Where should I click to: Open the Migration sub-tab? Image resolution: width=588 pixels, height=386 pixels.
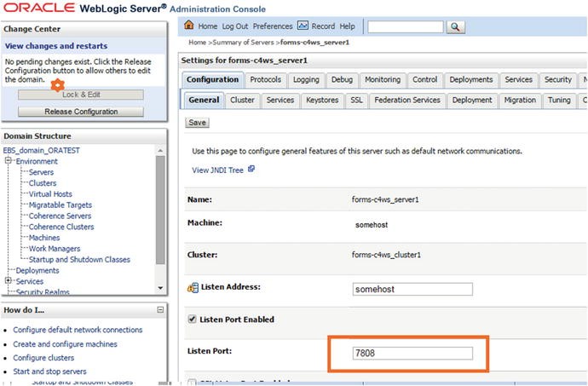tap(520, 101)
